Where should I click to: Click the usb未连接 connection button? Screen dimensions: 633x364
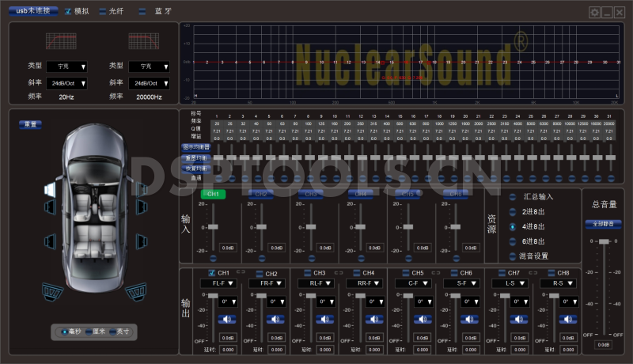33,11
